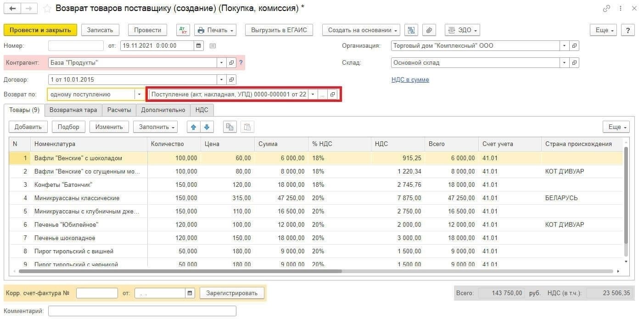Viewport: 644px width, 319px height.
Task: Open calendar for корр. счет-фактура date
Action: tap(190, 293)
